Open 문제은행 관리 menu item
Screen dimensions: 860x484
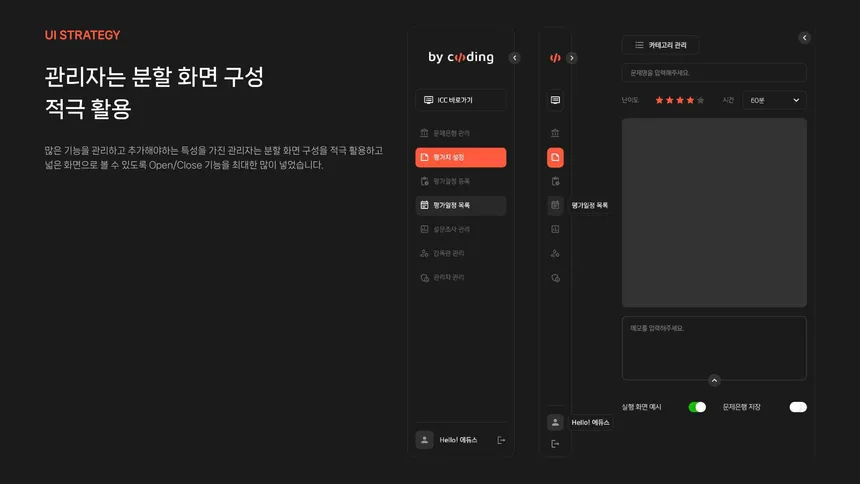coord(461,133)
